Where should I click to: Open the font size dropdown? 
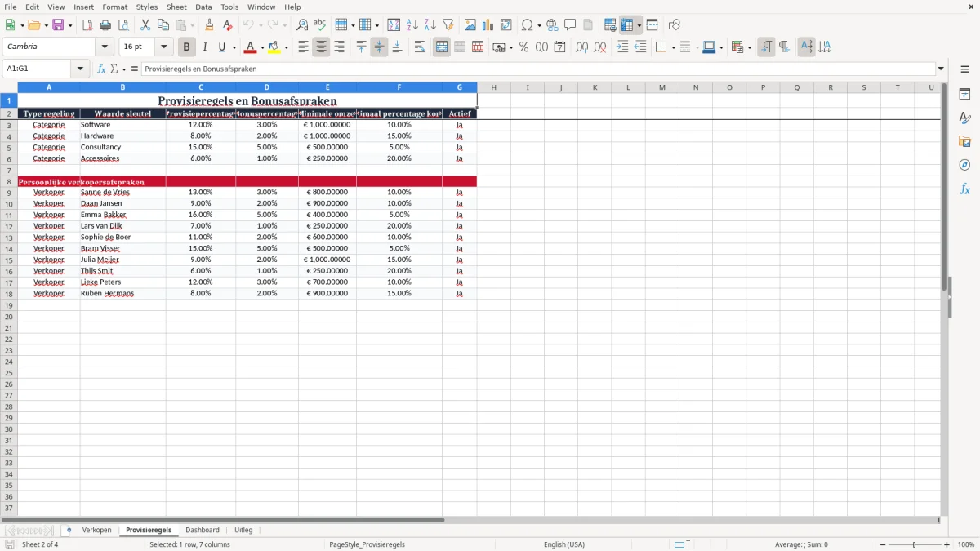(163, 47)
